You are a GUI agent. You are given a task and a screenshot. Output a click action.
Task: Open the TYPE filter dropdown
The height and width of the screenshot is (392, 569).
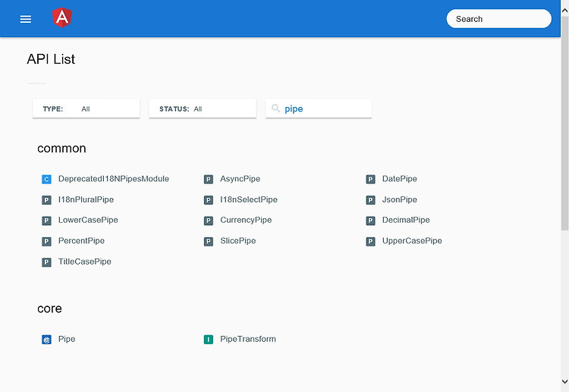(86, 108)
